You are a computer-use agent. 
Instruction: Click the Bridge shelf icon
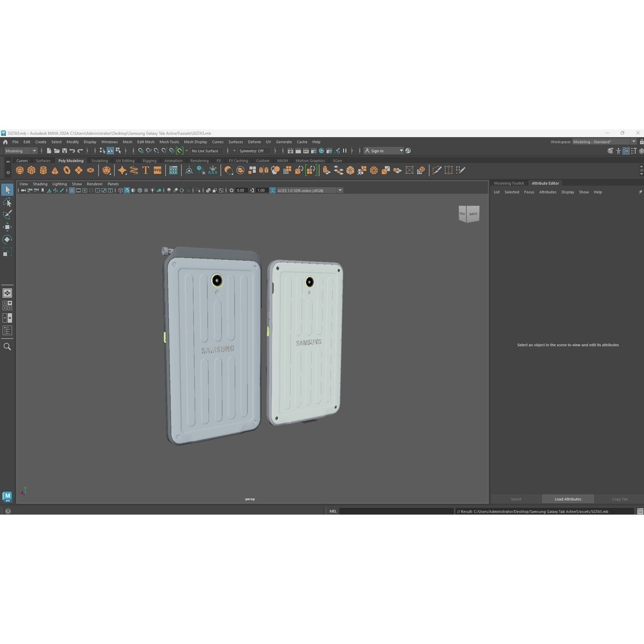click(x=339, y=170)
